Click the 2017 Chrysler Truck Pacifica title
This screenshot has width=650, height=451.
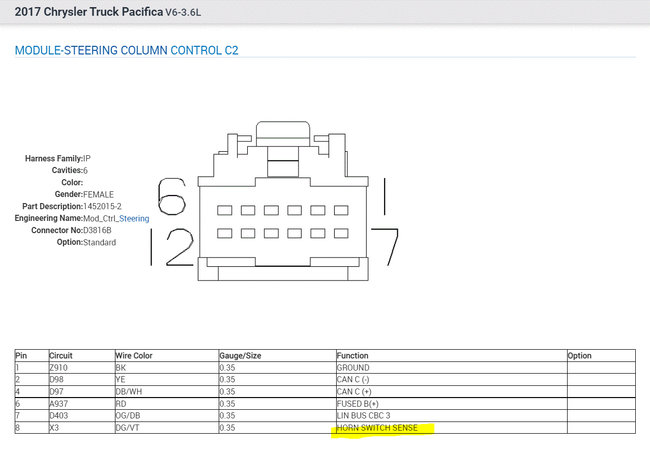coord(89,12)
